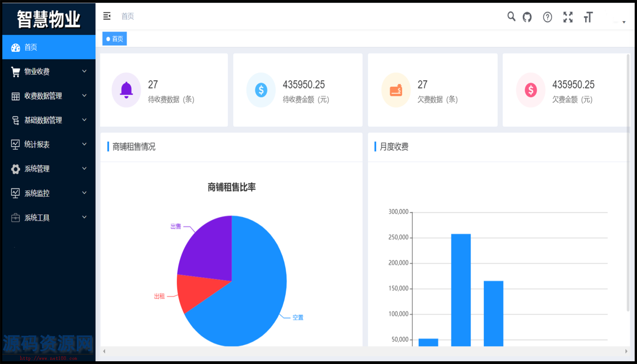Click the gear icon for 系统管理
Screen dimensions: 637x364
(x=15, y=169)
